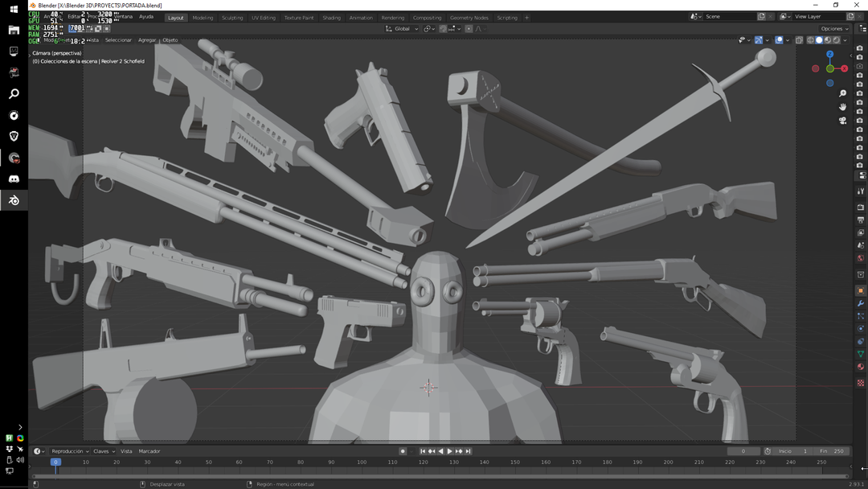Enable wireframe viewport shading
The height and width of the screenshot is (489, 868).
pyautogui.click(x=809, y=39)
